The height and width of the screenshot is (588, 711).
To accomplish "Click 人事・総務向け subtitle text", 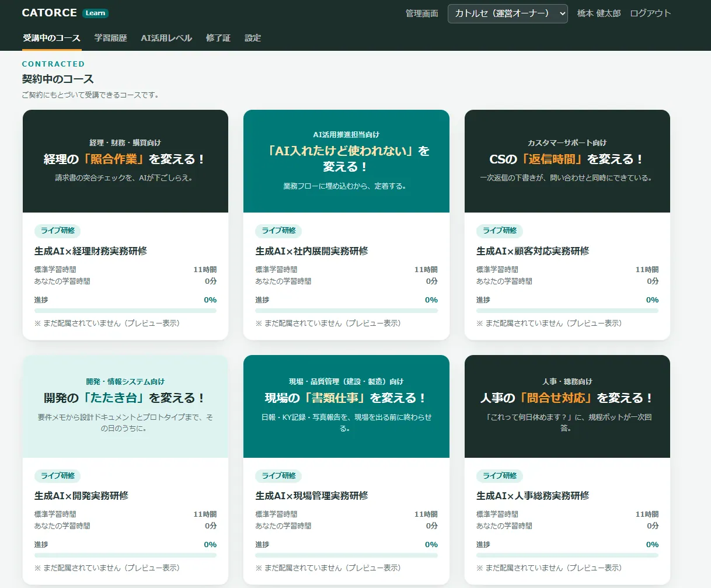I will (567, 381).
